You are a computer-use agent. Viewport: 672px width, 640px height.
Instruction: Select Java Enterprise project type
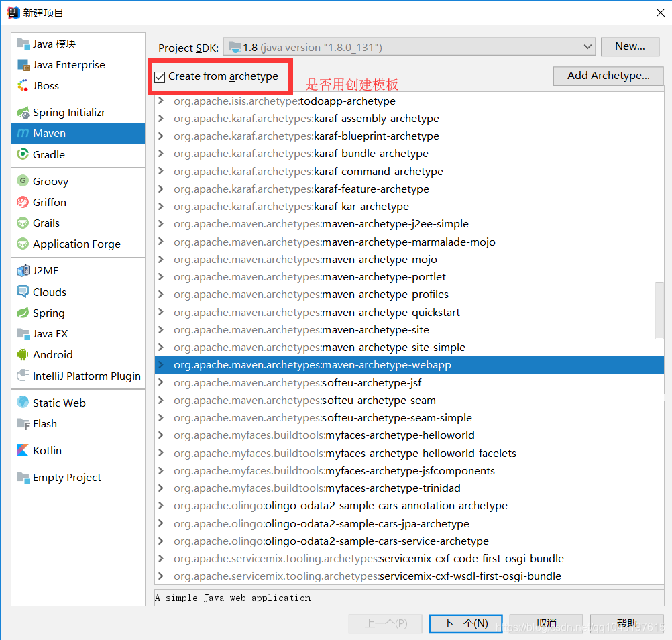tap(78, 64)
